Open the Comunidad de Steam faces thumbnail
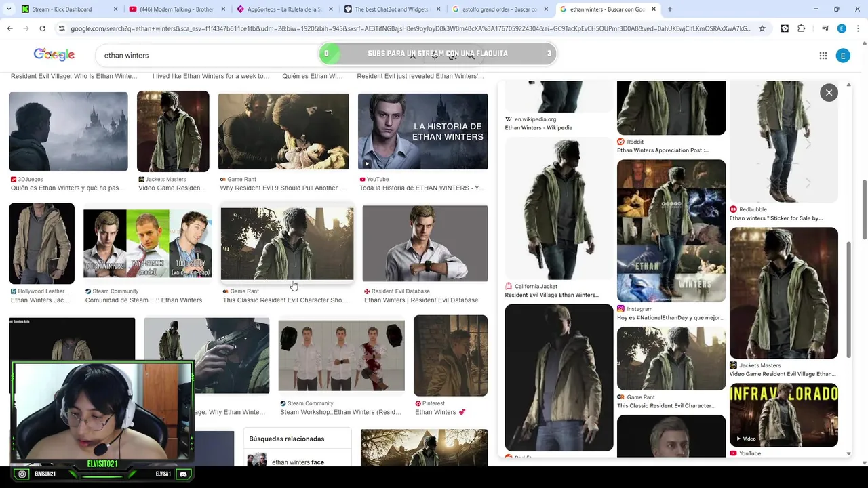868x488 pixels. click(x=147, y=243)
